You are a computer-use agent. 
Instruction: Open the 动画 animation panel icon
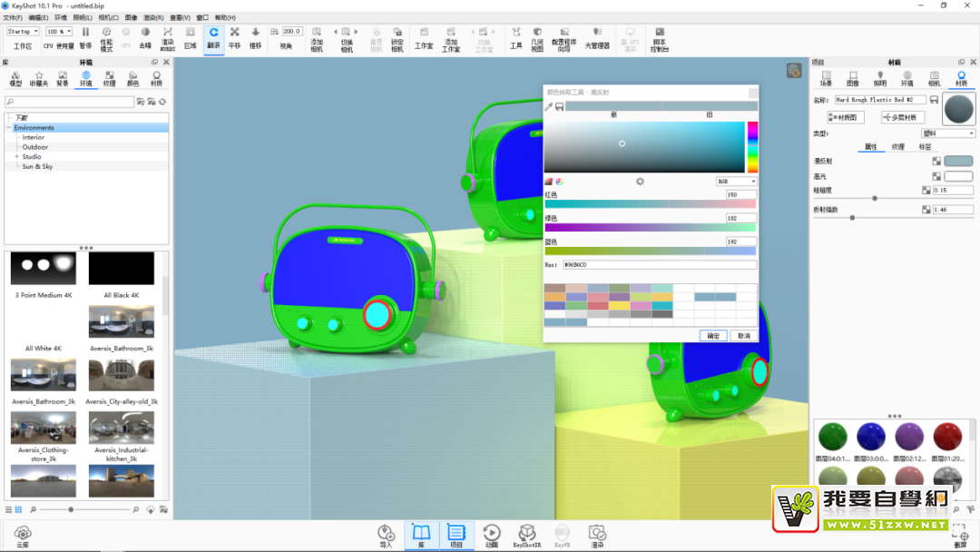pyautogui.click(x=491, y=535)
